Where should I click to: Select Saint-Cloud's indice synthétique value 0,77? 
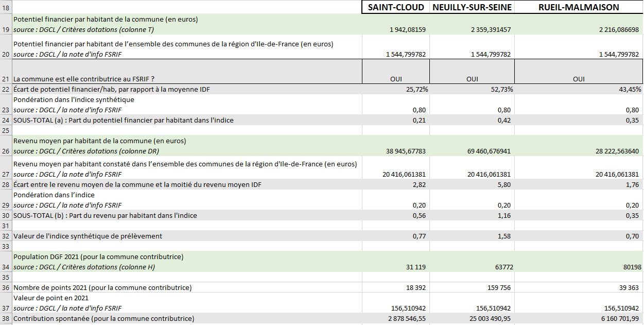tap(395, 236)
